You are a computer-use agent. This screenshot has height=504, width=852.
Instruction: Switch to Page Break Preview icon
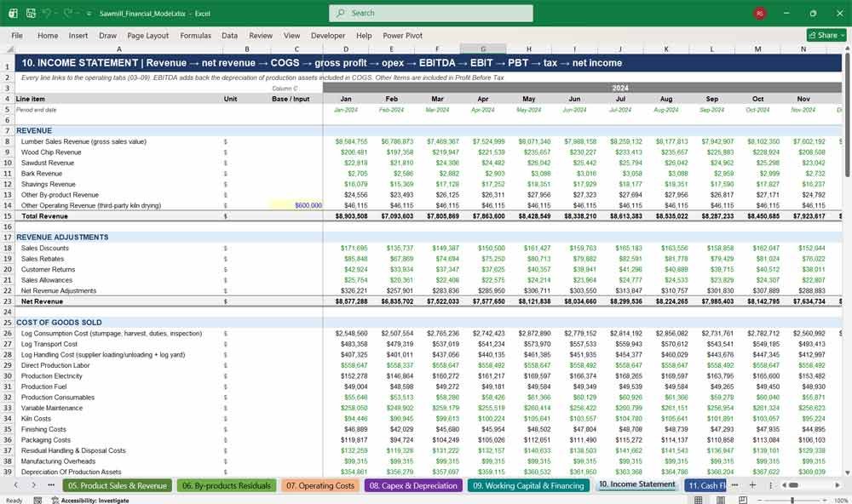pos(742,501)
